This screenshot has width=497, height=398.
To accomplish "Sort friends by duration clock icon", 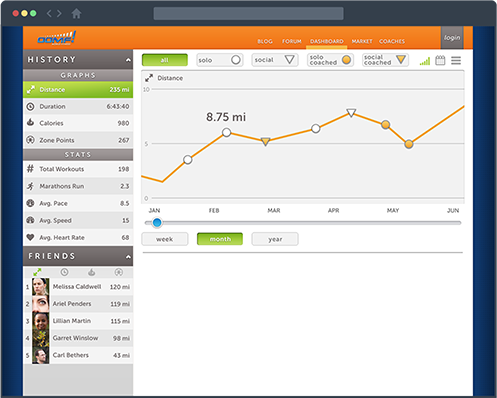I will pos(64,272).
